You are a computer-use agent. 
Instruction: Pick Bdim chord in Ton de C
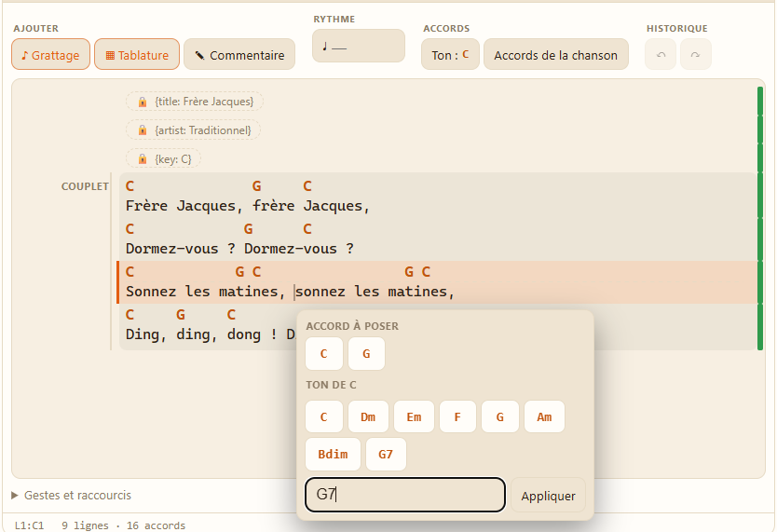click(x=333, y=455)
